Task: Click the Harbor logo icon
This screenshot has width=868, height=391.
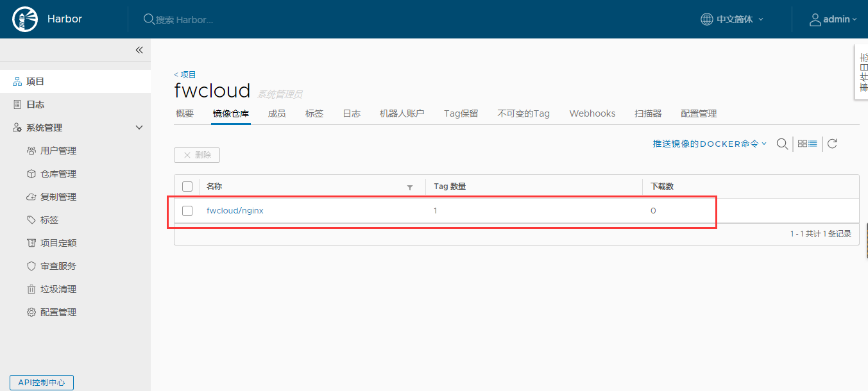Action: (22, 19)
